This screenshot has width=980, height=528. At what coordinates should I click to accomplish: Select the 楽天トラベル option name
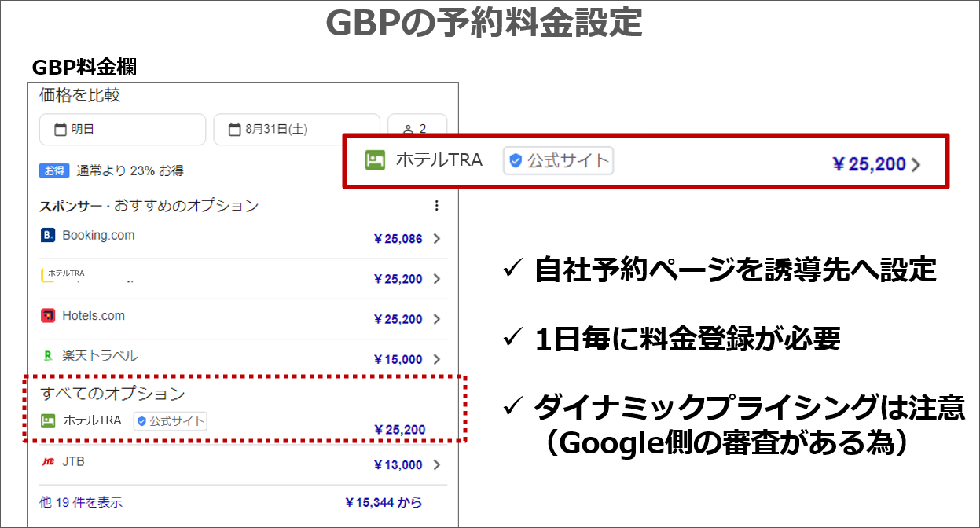click(100, 356)
